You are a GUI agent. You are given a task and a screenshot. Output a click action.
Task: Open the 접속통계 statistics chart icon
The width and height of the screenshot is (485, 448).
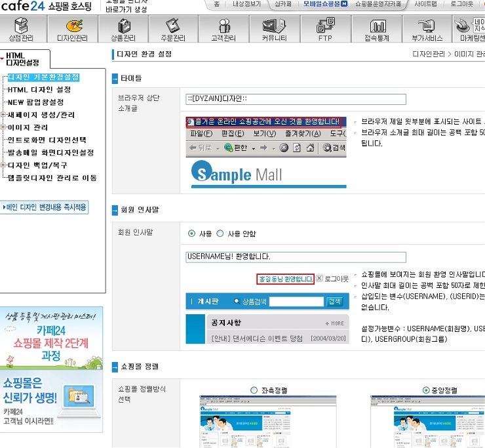[x=377, y=29]
